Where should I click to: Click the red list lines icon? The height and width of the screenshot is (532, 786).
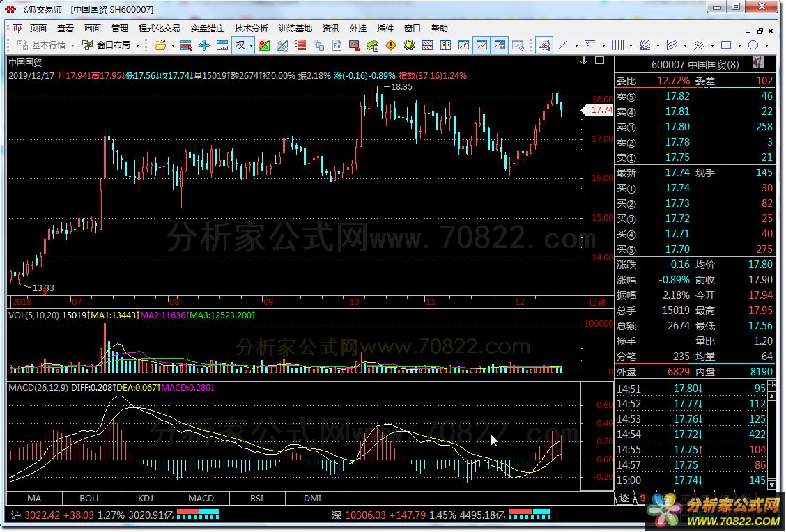click(300, 45)
